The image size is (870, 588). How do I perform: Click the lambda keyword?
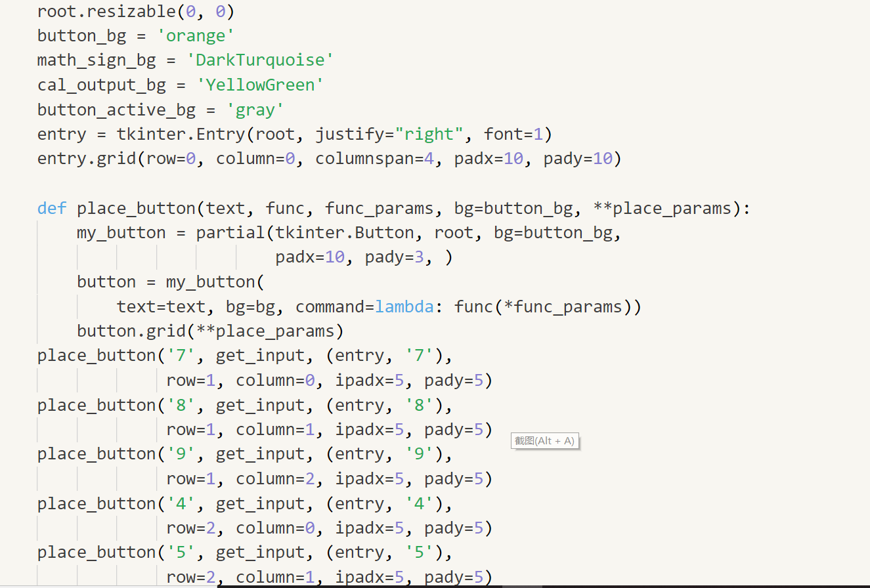click(x=404, y=307)
